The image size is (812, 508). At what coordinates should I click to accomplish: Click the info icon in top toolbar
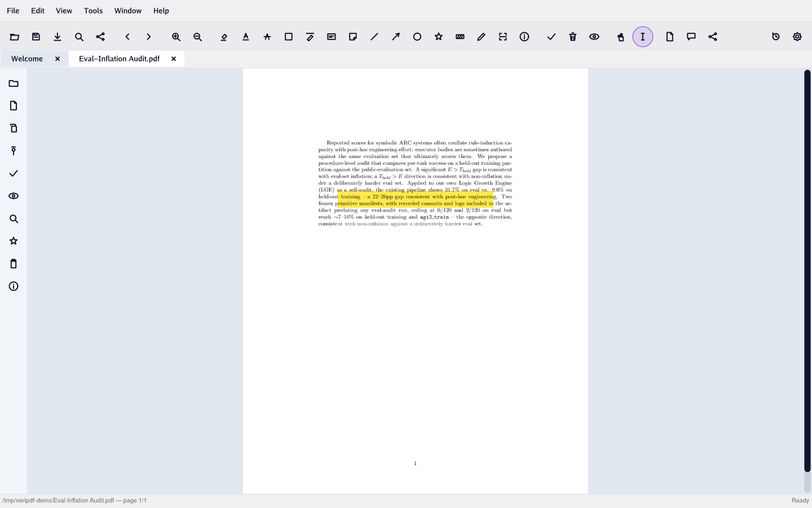pyautogui.click(x=524, y=37)
